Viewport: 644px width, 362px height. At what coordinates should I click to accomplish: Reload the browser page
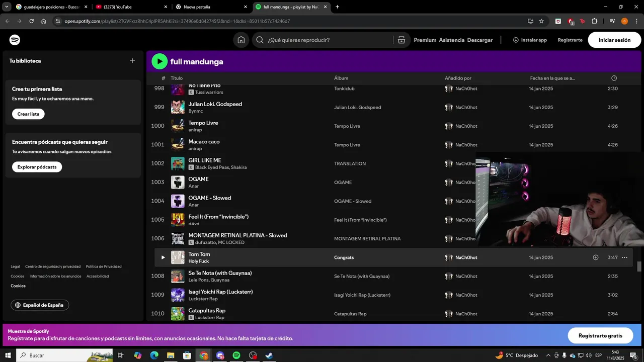click(x=31, y=21)
